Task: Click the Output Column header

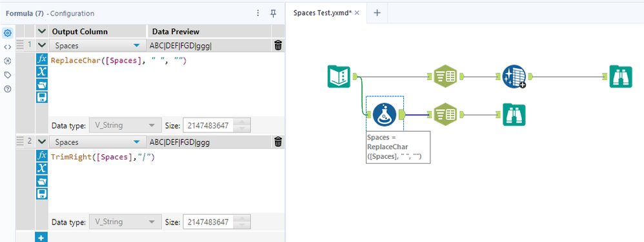Action: [80, 32]
